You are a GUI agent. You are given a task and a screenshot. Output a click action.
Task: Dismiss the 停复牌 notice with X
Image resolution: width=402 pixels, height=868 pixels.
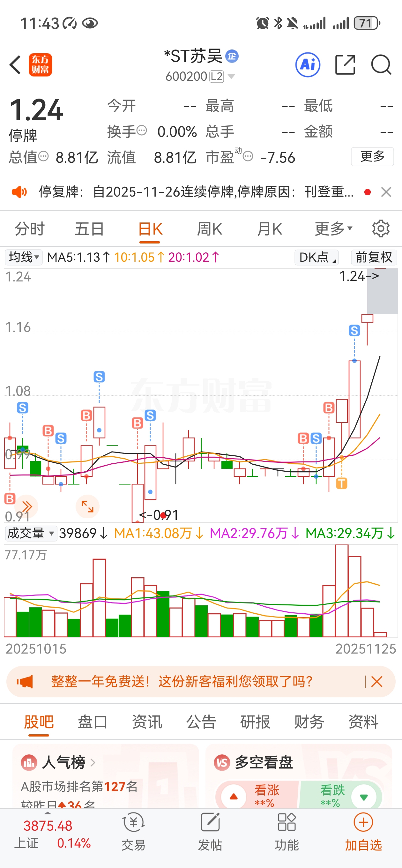(386, 192)
